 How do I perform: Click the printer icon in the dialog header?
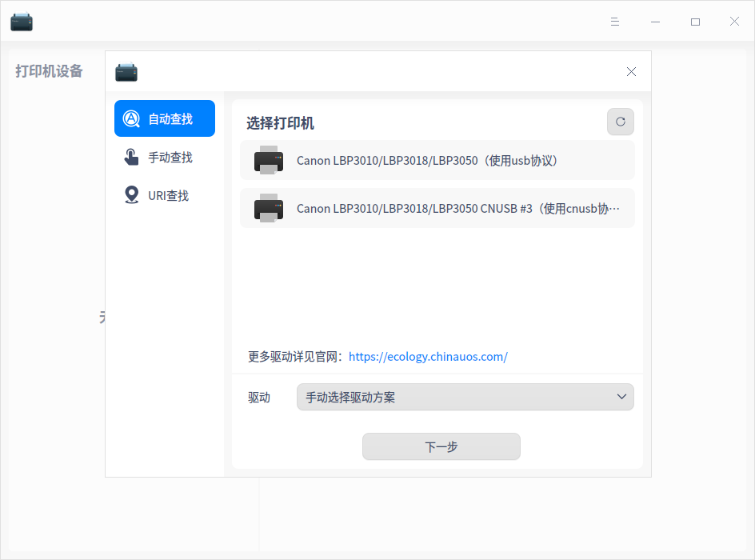click(126, 72)
